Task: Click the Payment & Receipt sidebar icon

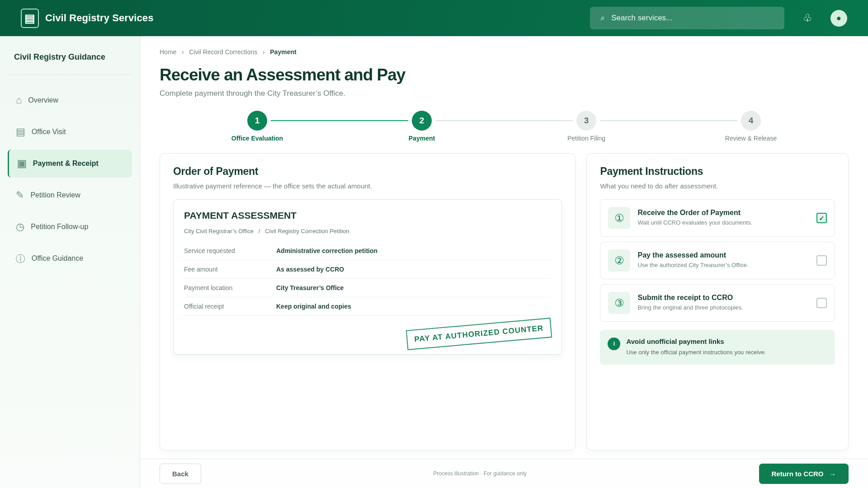Action: (x=22, y=164)
